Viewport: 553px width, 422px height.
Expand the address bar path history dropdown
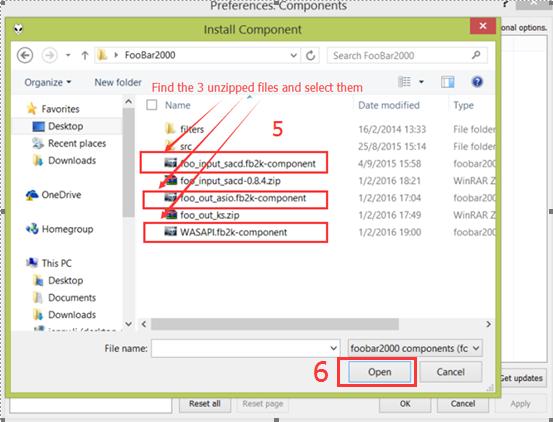point(293,55)
